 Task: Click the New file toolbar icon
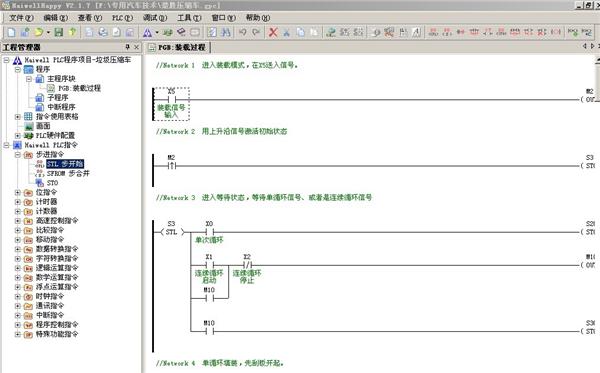click(11, 33)
